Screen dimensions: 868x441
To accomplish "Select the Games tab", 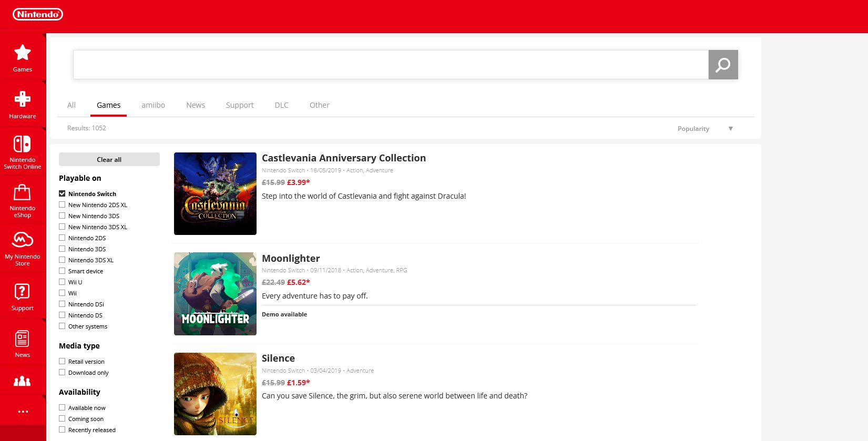I will (x=109, y=105).
